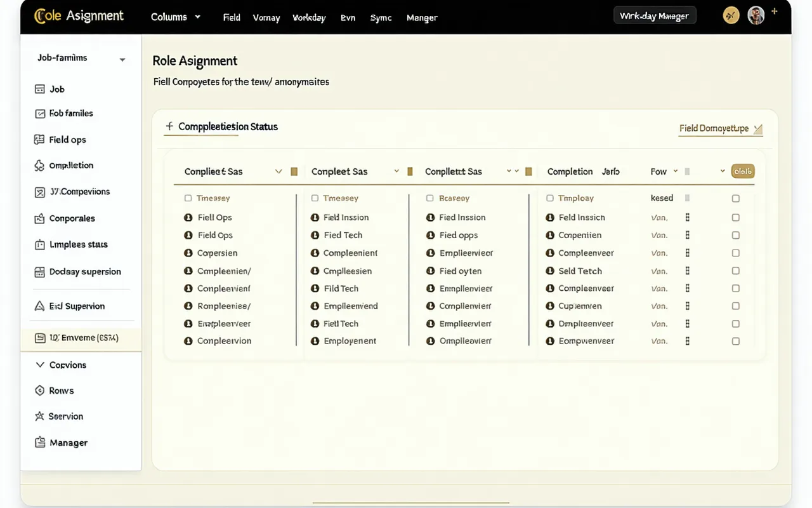The image size is (812, 508).
Task: Click plus icon before Compplestiesion Status
Action: 169,126
